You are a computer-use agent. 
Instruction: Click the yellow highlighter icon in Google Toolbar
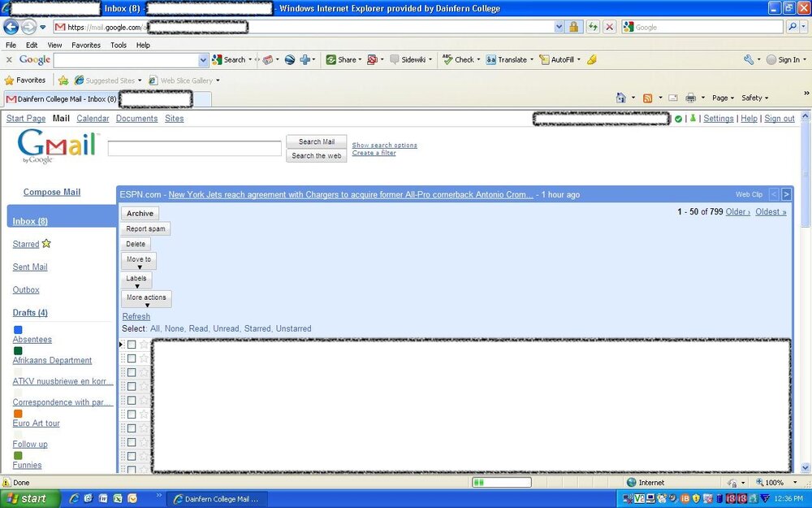point(592,59)
